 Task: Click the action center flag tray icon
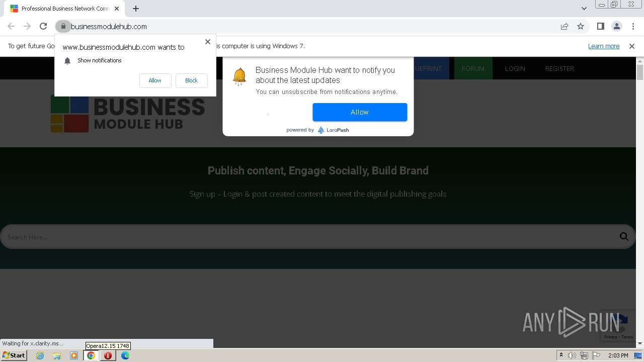click(x=596, y=355)
